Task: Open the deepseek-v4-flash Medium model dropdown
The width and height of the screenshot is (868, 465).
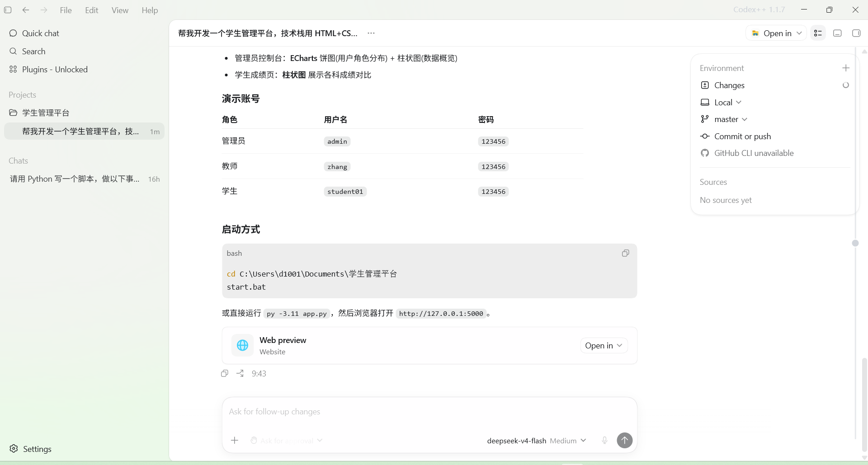Action: pos(537,440)
